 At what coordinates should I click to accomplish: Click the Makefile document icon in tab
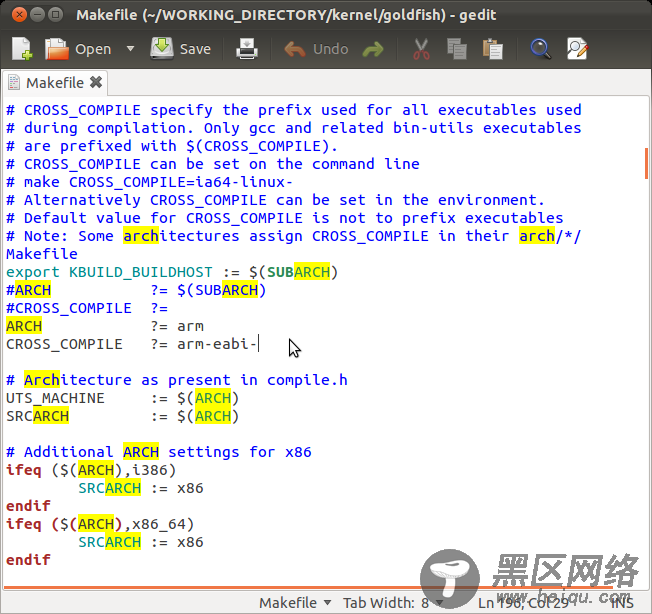click(x=14, y=82)
